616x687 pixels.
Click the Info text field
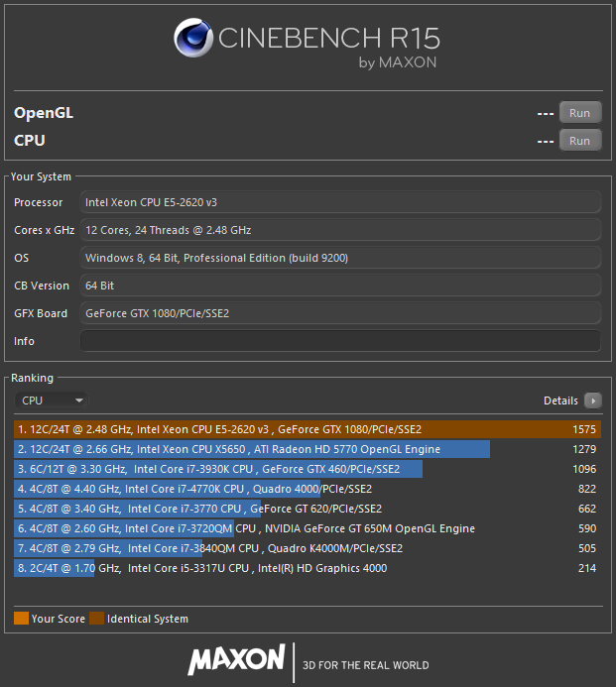click(x=340, y=341)
